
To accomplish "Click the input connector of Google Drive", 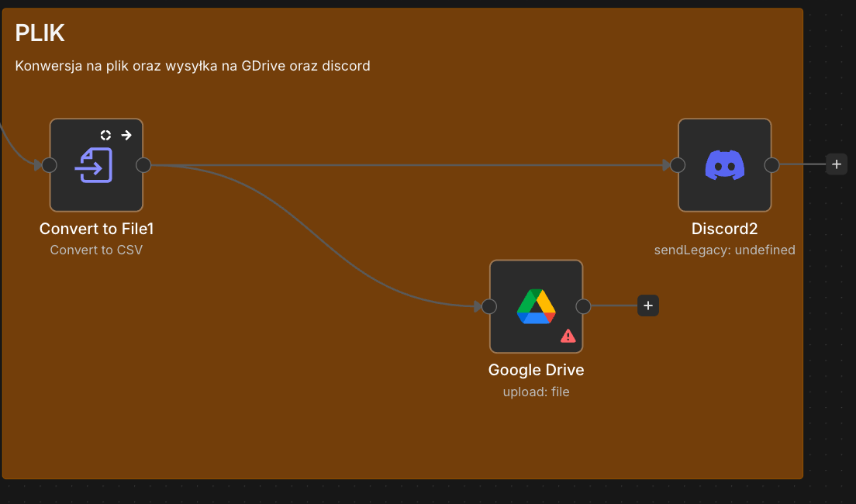I will 489,306.
